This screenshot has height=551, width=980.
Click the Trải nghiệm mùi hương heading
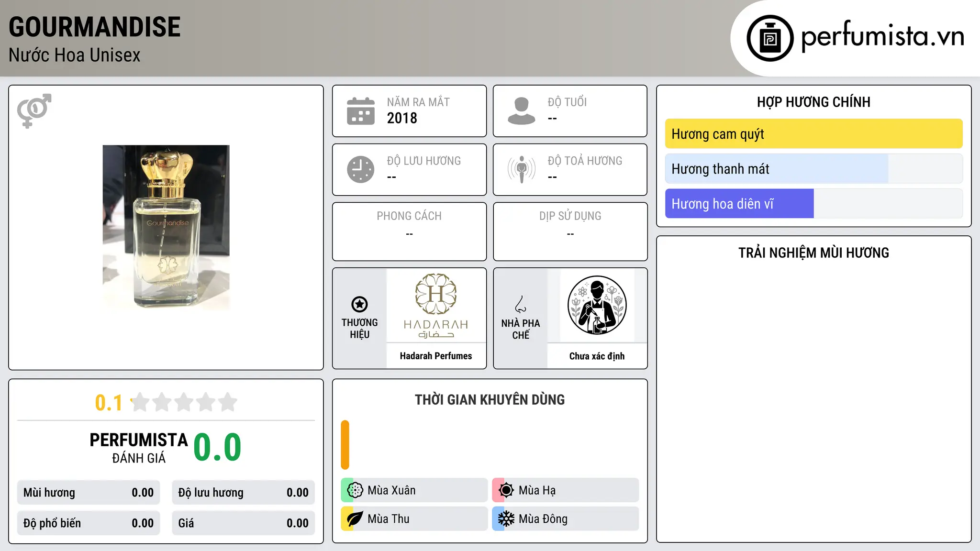[x=813, y=253]
